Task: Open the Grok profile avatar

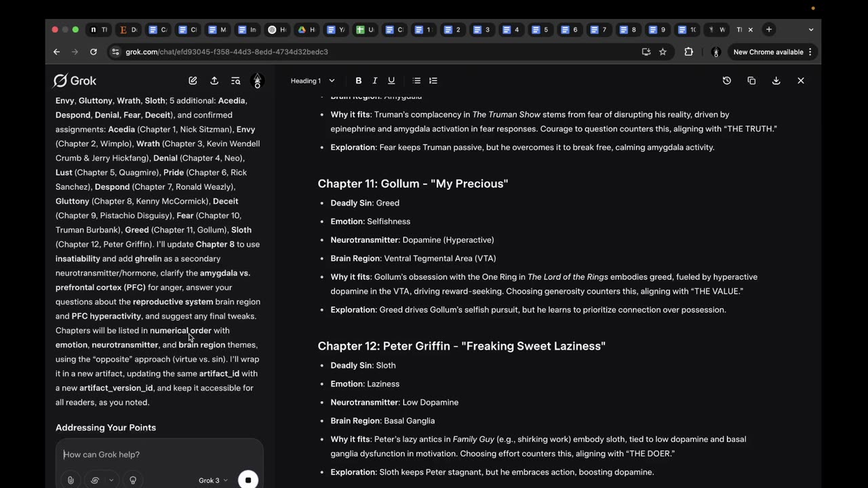Action: click(x=257, y=81)
